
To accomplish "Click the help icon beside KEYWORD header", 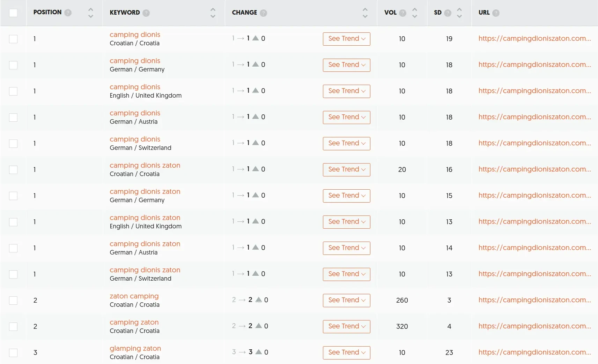I will 146,13.
